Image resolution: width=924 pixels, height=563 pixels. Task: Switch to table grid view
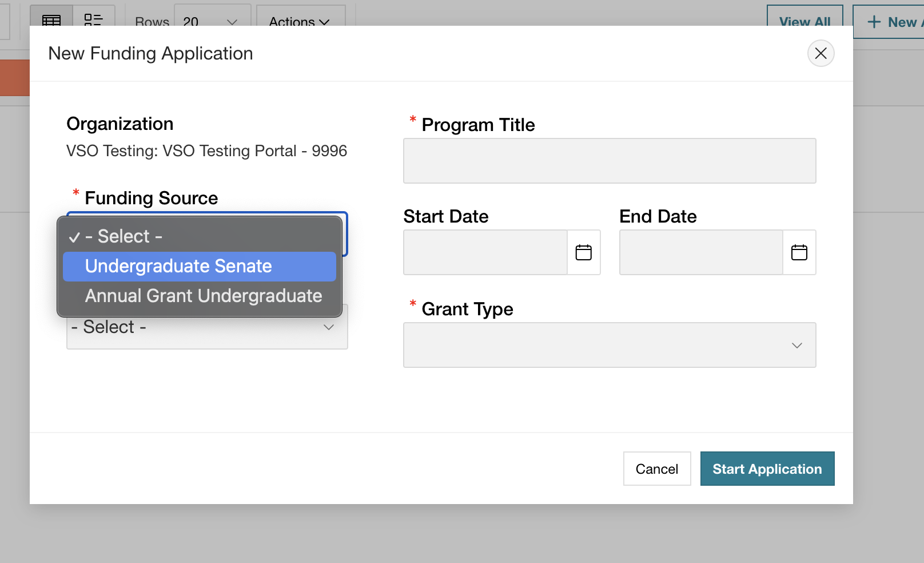click(x=51, y=20)
